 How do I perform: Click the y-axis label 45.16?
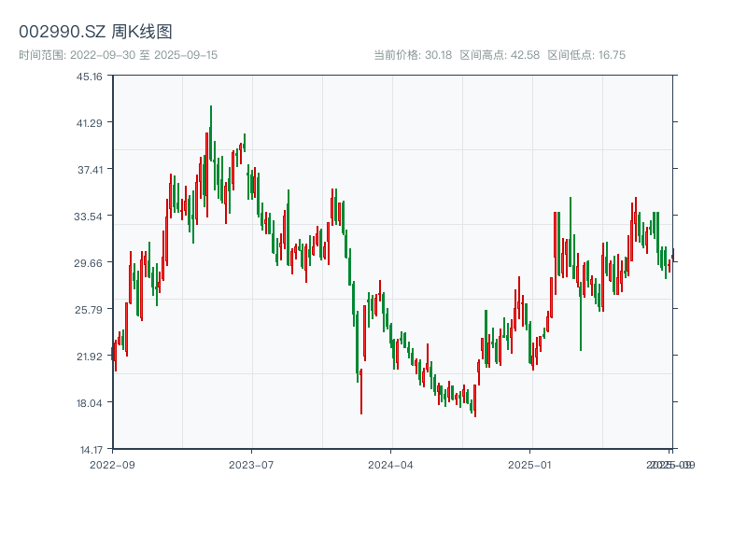pos(89,77)
